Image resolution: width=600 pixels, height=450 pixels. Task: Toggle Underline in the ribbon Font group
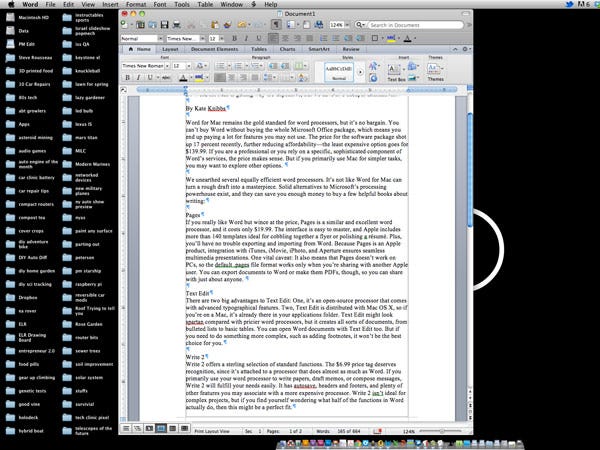pos(150,78)
